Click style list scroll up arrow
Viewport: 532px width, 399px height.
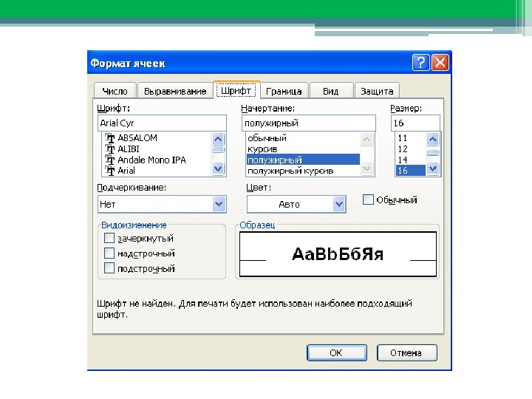(366, 139)
